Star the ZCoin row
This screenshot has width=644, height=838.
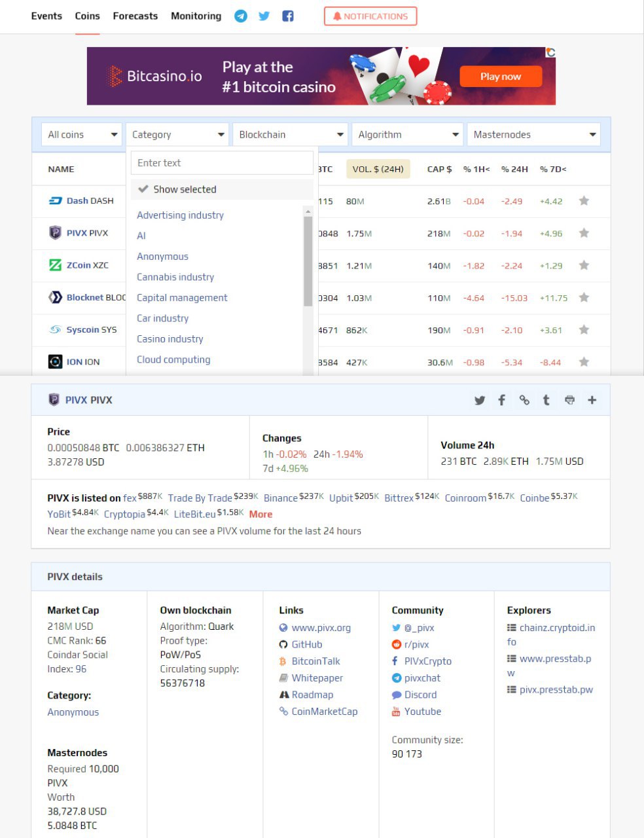[584, 265]
